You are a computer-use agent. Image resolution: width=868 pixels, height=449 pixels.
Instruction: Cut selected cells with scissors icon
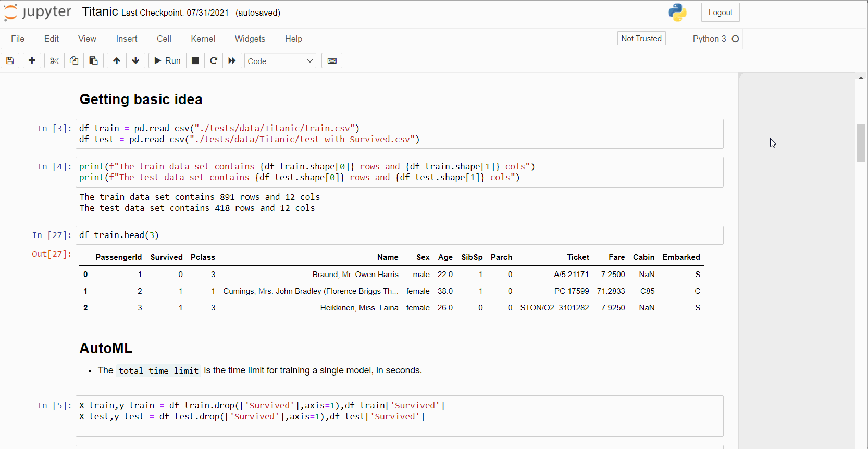[54, 61]
